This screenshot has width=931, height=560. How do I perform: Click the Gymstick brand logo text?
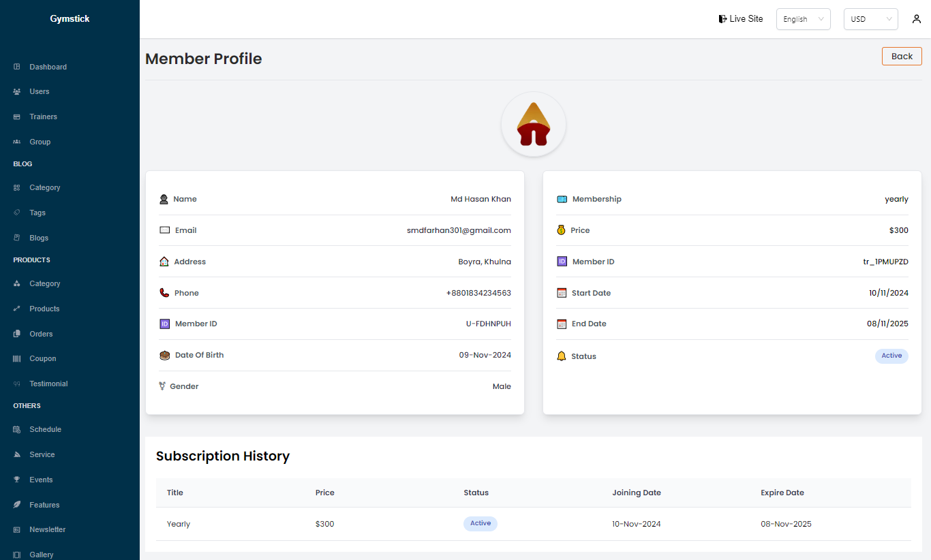tap(70, 18)
